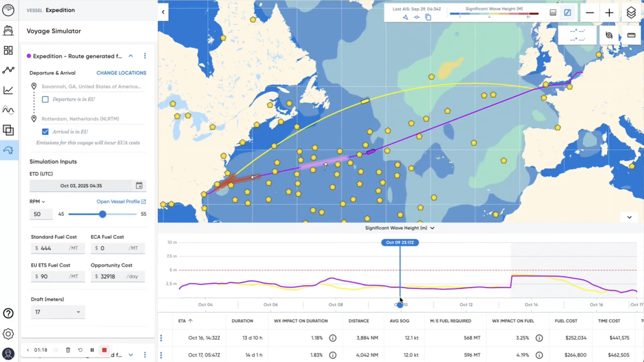Screen dimensions: 644x362
Task: Select the ruler measure tool on map
Action: (x=631, y=35)
